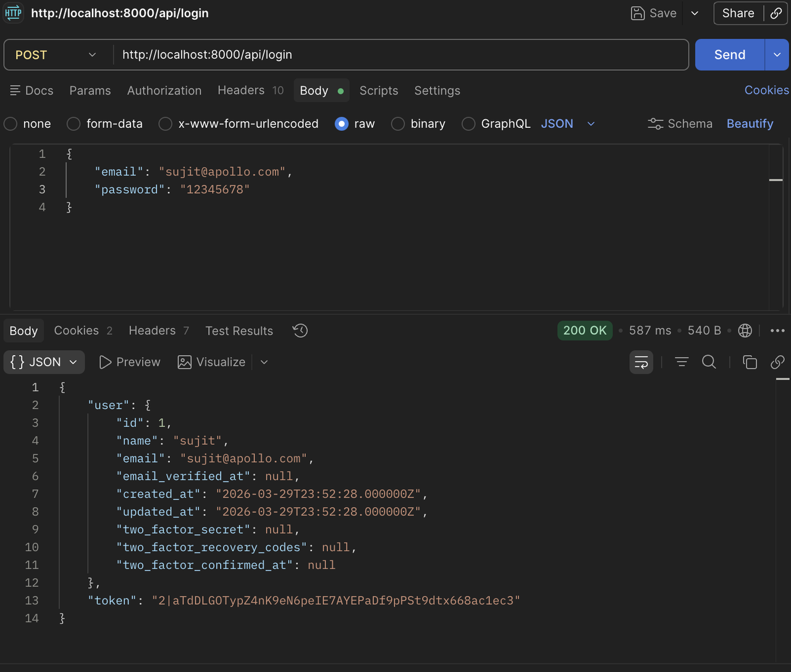Click the filter response icon

682,362
